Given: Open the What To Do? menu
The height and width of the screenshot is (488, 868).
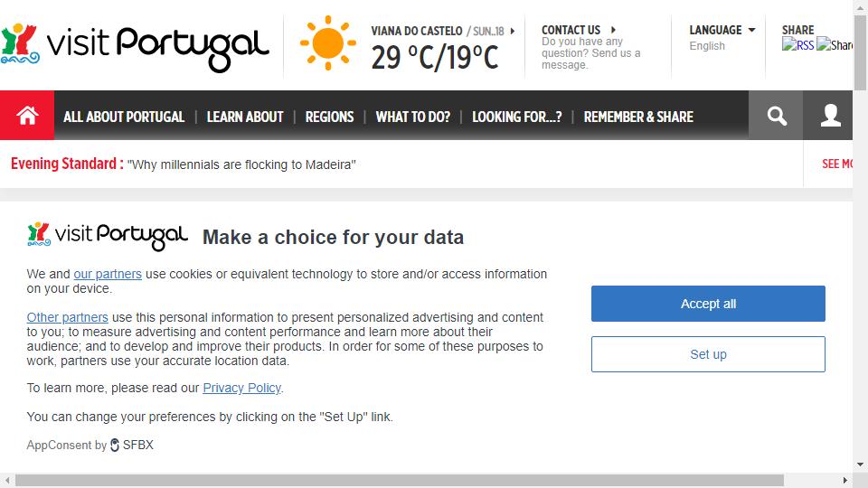Looking at the screenshot, I should tap(413, 117).
